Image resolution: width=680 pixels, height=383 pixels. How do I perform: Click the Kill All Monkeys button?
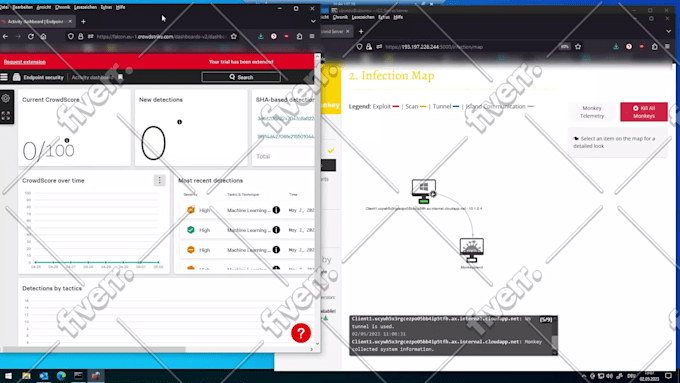(x=644, y=112)
